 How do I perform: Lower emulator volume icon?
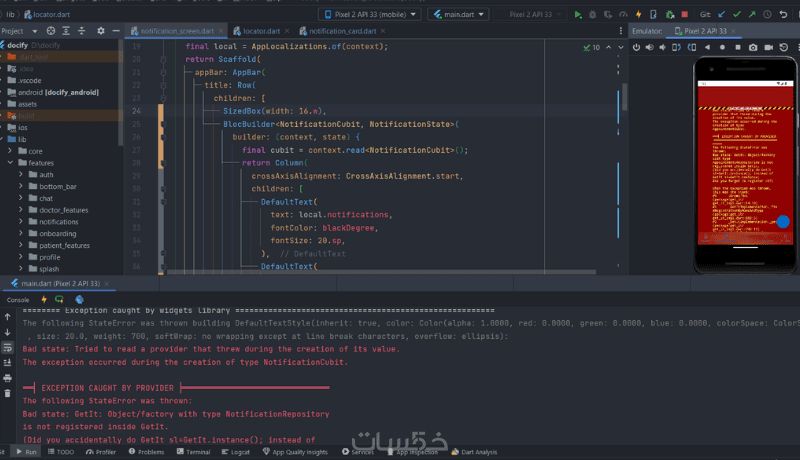662,47
